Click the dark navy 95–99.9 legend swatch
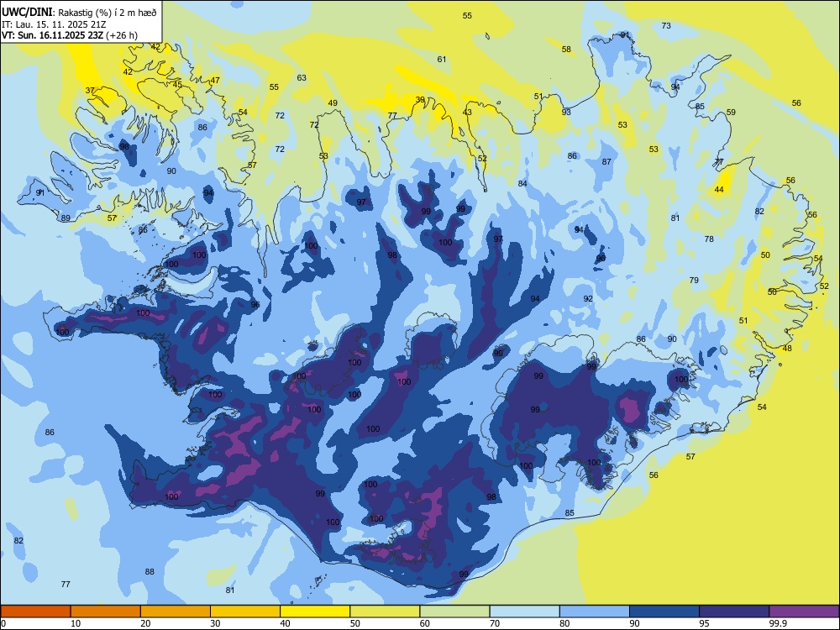Image resolution: width=840 pixels, height=630 pixels. point(734,612)
